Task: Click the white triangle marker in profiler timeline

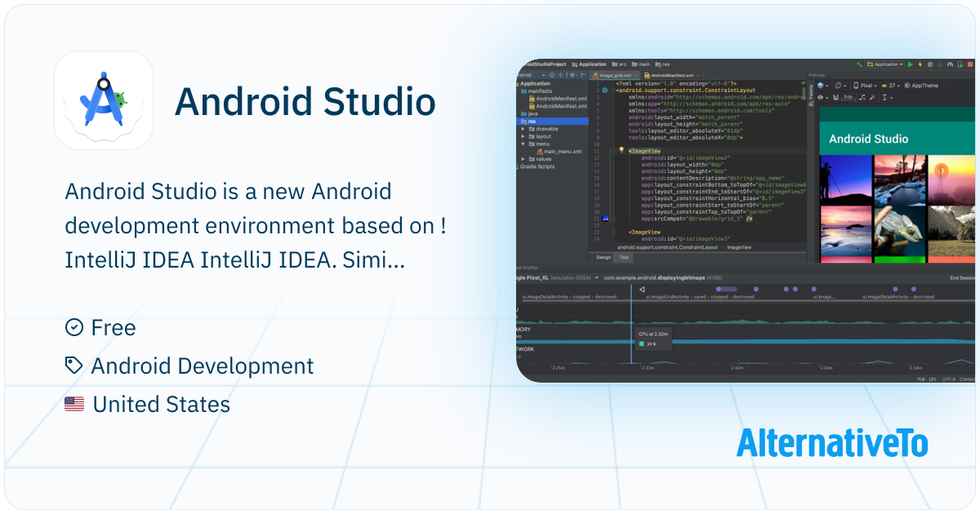Action: 642,289
